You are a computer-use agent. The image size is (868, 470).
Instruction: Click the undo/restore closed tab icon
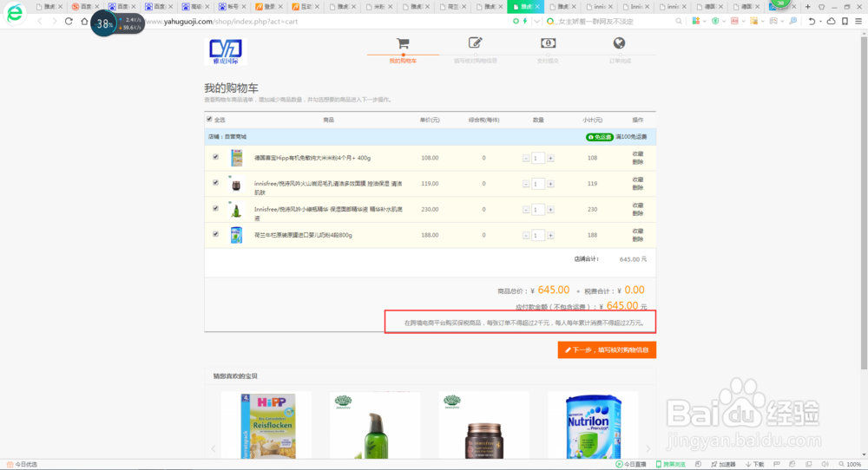812,21
